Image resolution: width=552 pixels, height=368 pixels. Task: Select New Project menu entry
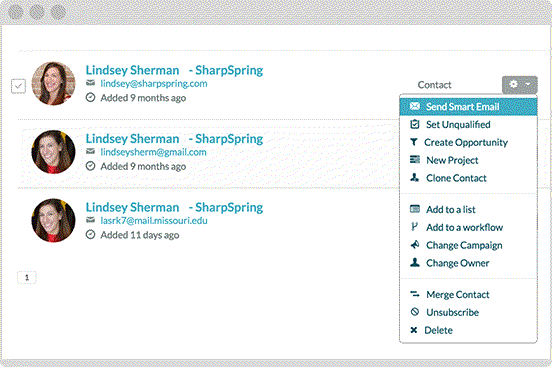468,160
